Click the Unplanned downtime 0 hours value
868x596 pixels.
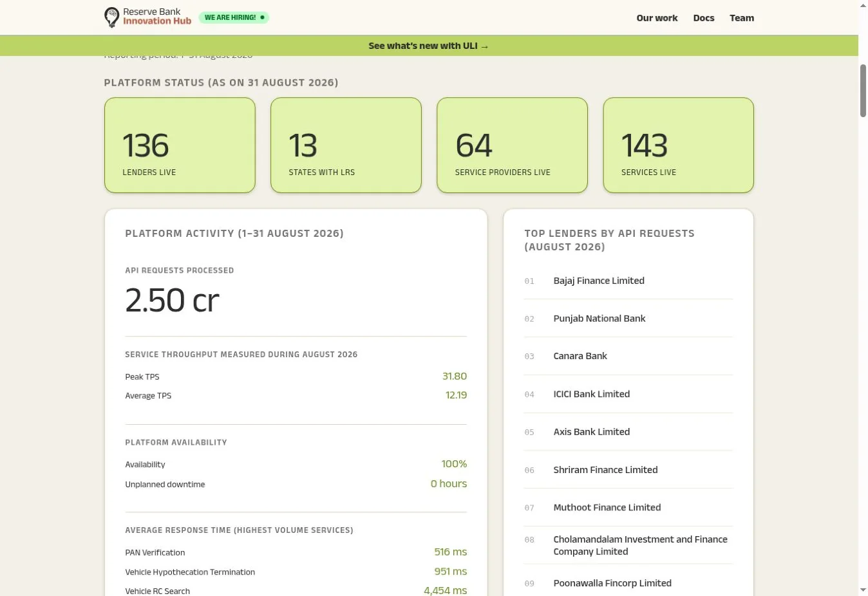449,484
